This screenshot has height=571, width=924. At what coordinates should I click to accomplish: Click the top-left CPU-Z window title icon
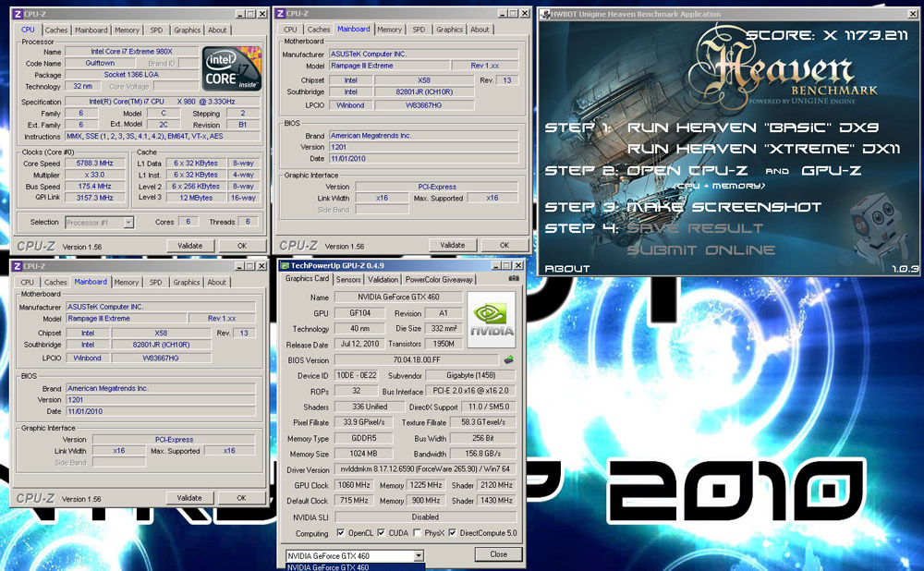[x=18, y=14]
